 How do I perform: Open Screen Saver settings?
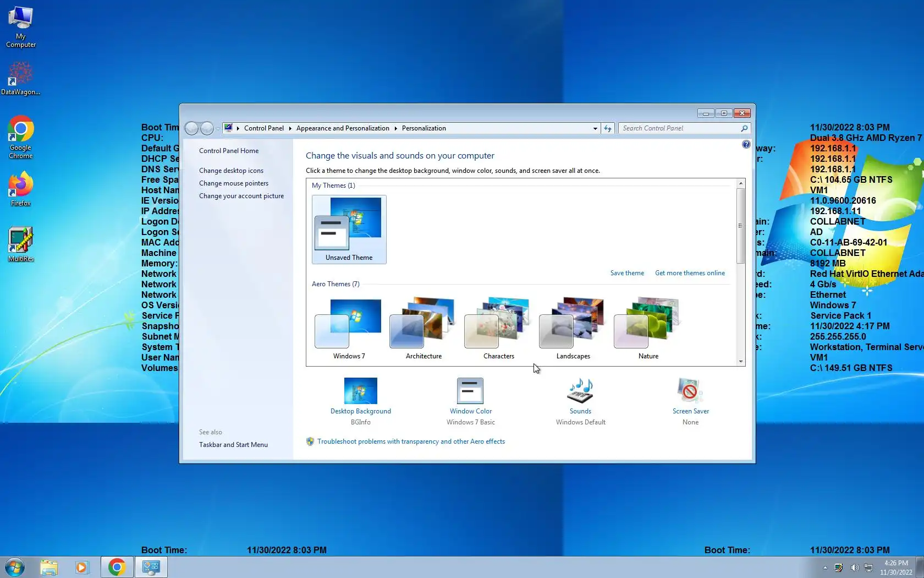point(691,401)
